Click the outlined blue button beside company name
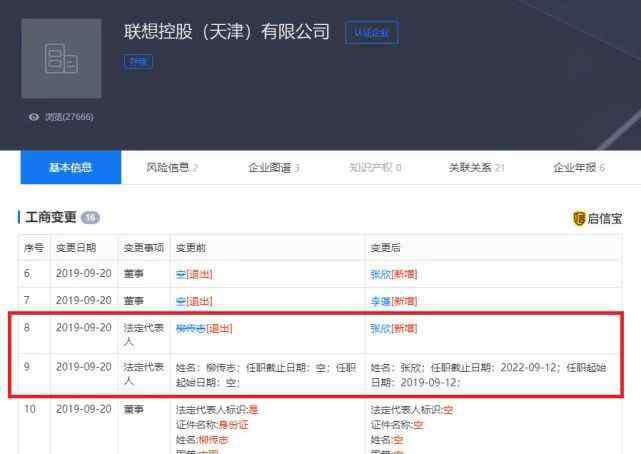 click(372, 32)
